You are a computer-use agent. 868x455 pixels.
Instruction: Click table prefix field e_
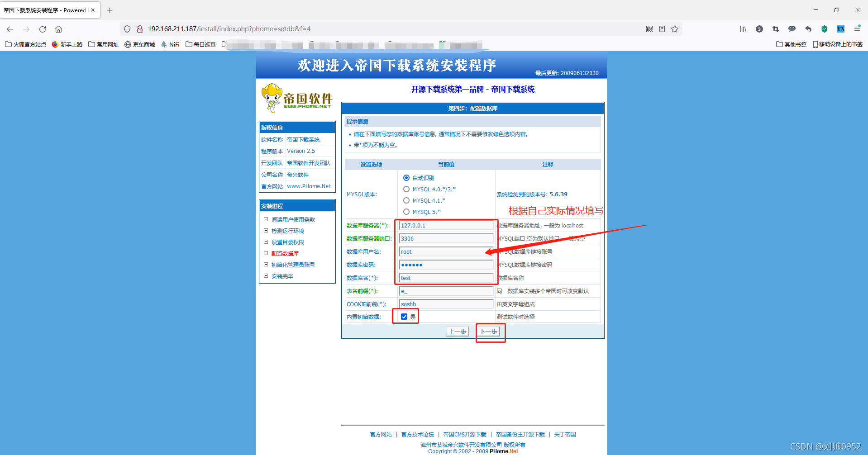pos(446,291)
